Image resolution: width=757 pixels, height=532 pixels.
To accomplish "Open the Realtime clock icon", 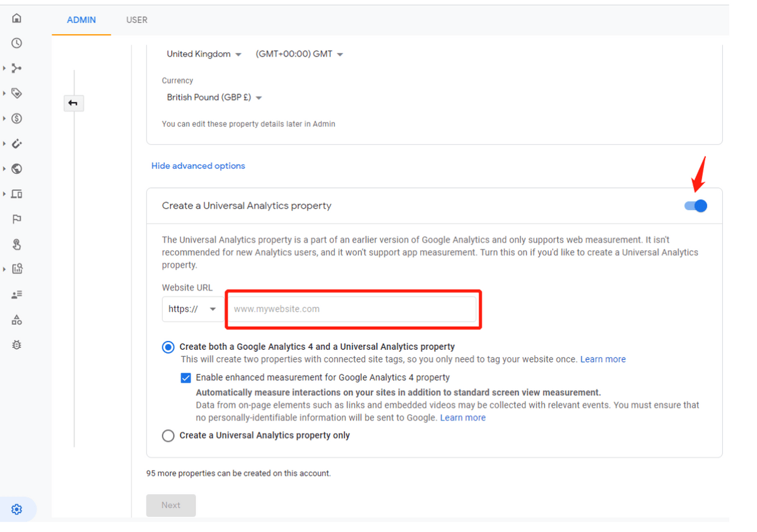I will point(16,43).
